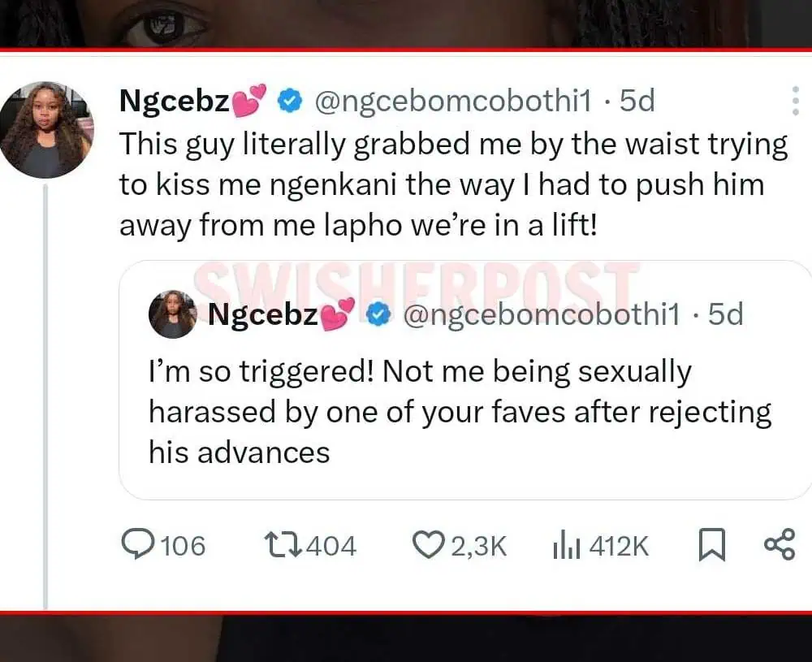Open the three-dot more options menu

point(795,100)
